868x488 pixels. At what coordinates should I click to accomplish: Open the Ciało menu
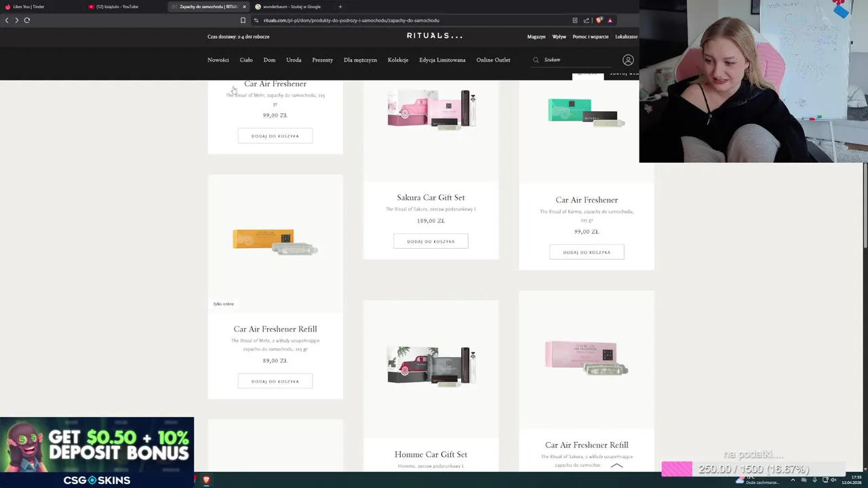246,60
